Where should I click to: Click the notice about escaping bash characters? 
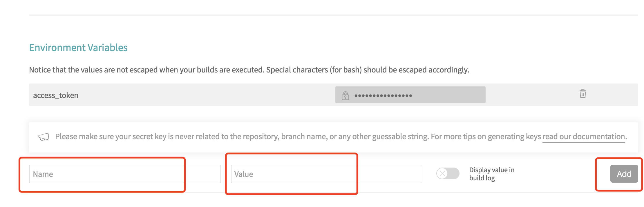click(249, 70)
